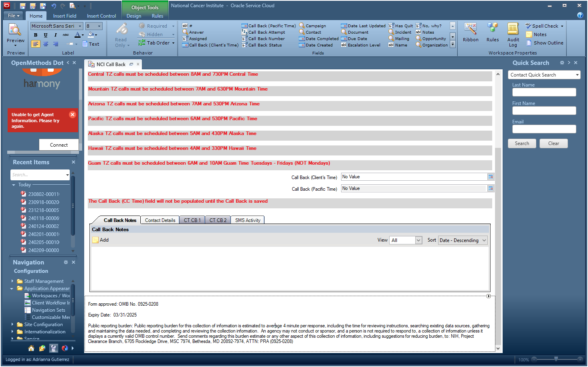
Task: Switch to the Rules ribbon tab
Action: coord(158,16)
